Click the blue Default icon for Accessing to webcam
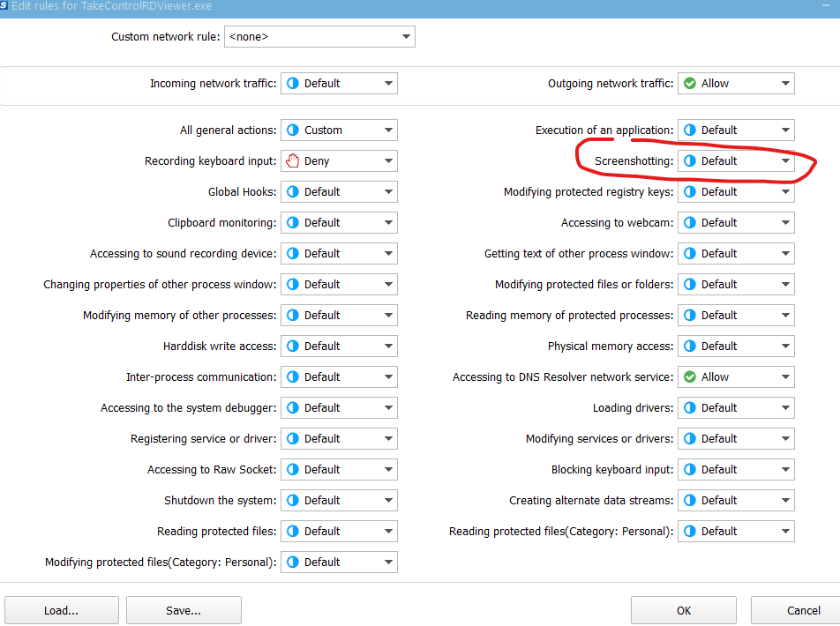The height and width of the screenshot is (626, 840). pyautogui.click(x=690, y=223)
